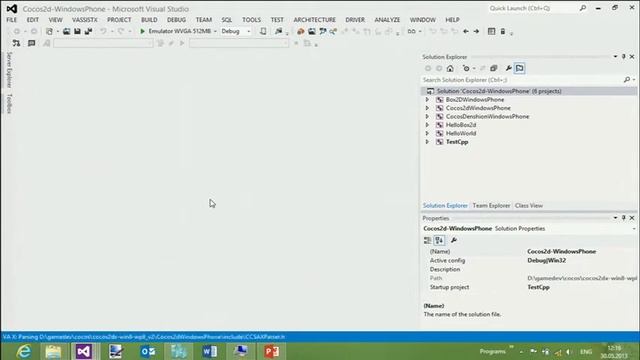Click Quick Launch magnifier icon
This screenshot has height=360, width=640.
pos(583,8)
